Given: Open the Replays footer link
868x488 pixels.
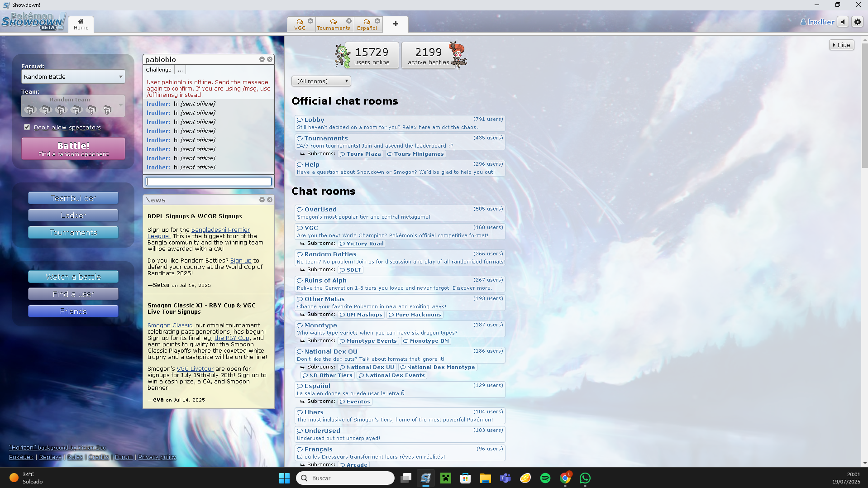Looking at the screenshot, I should pyautogui.click(x=50, y=457).
